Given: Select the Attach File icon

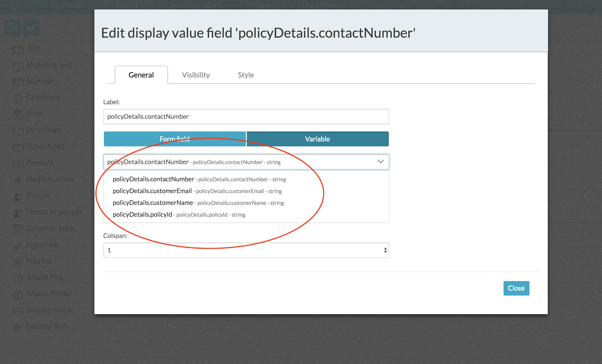Looking at the screenshot, I should [18, 278].
